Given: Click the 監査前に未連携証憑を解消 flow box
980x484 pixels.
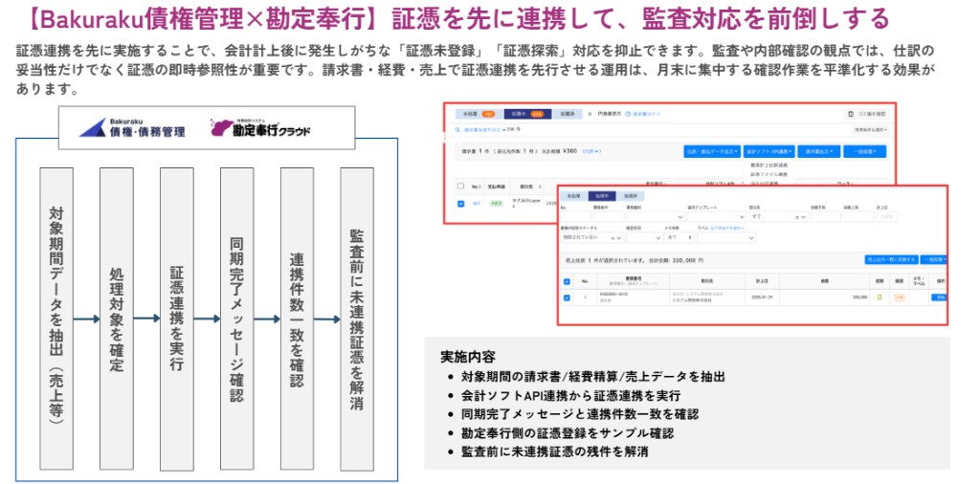Looking at the screenshot, I should click(x=357, y=319).
